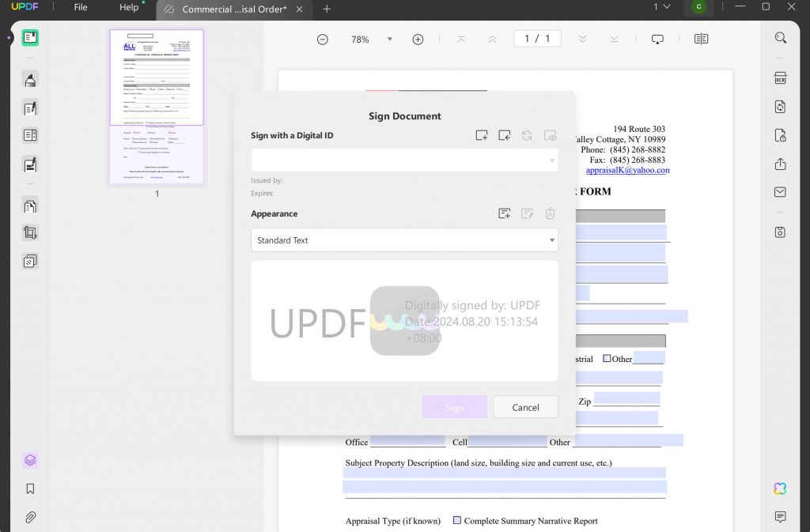The image size is (810, 532).
Task: Open the Organize Pages tool
Action: tap(29, 205)
